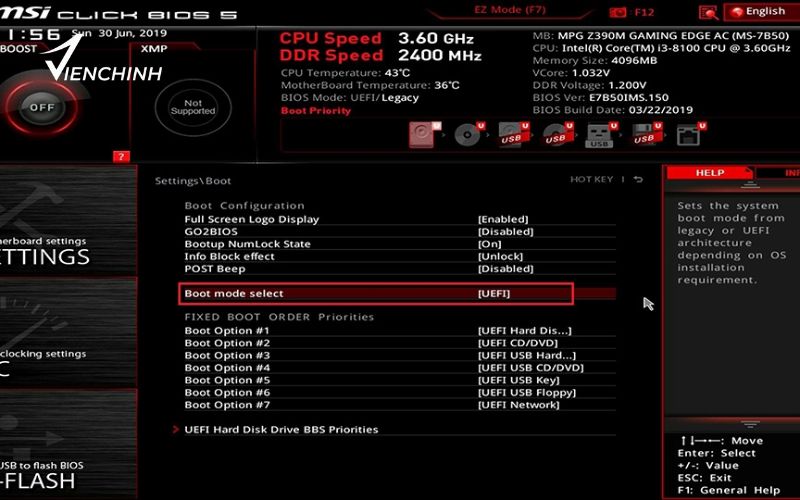Select the CD/DVD boot priority icon
The image size is (800, 500).
click(x=469, y=135)
